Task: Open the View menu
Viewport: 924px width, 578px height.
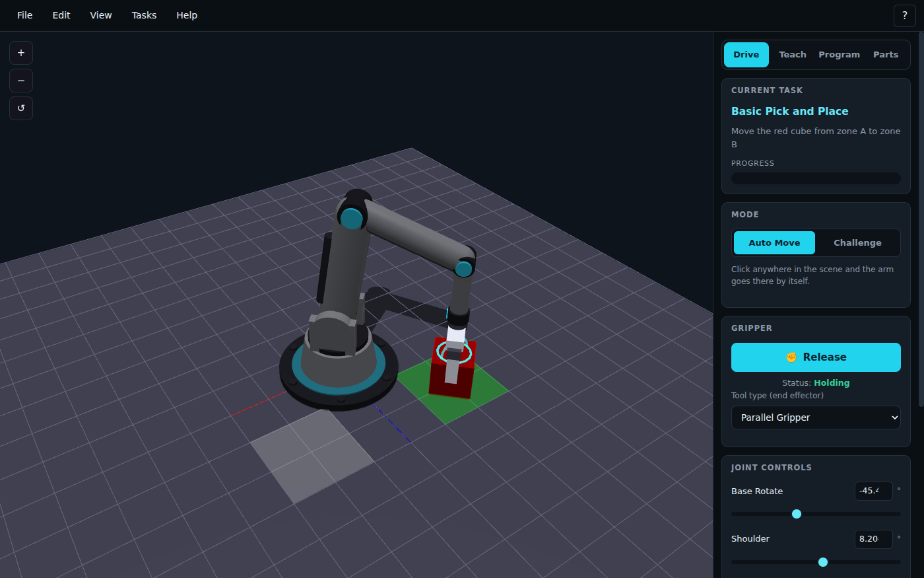Action: [101, 15]
